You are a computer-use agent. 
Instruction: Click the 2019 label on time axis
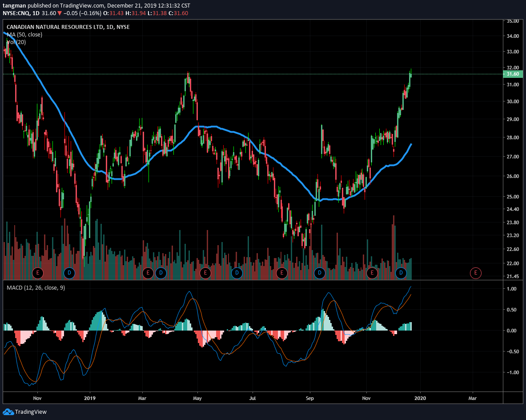pyautogui.click(x=89, y=398)
